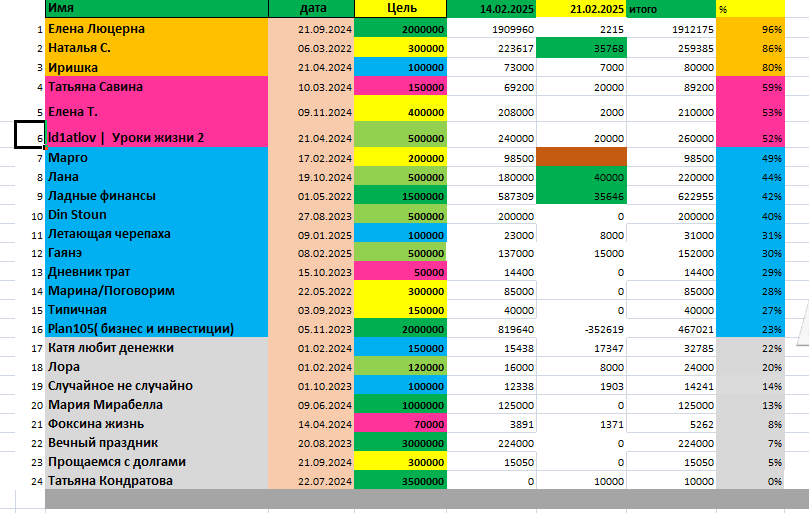The width and height of the screenshot is (809, 513).
Task: Select the cell 'ld1atlov | Уроки жизни 2'
Action: tap(157, 135)
